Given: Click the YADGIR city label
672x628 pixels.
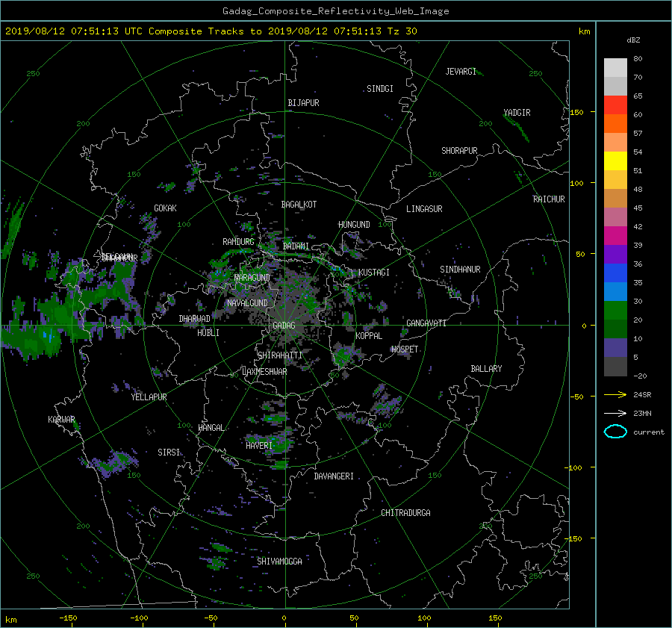Looking at the screenshot, I should [517, 113].
